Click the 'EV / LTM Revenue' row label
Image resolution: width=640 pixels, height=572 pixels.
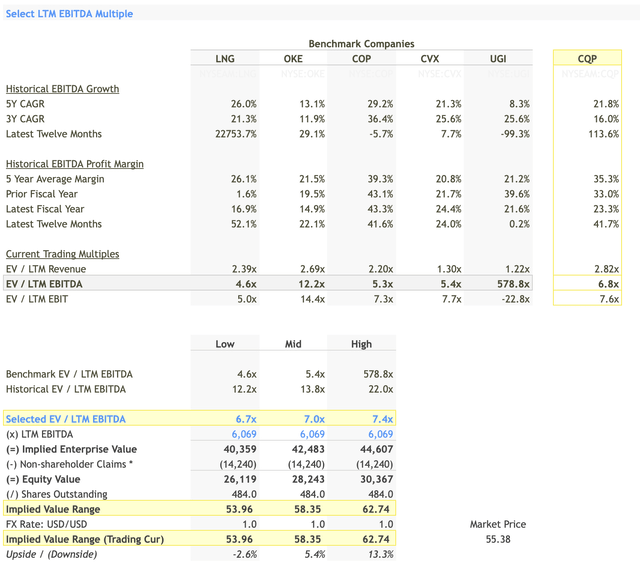point(46,269)
